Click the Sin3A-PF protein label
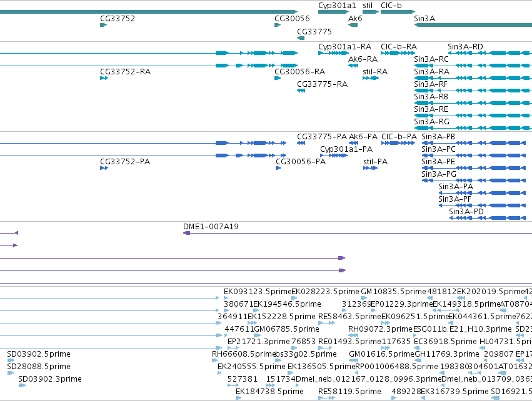The width and height of the screenshot is (532, 401). coord(455,200)
